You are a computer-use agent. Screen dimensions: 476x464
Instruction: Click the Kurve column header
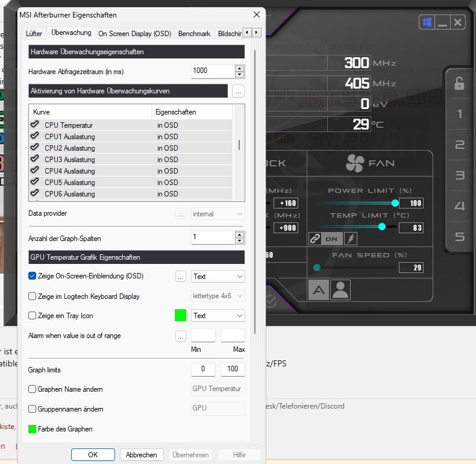(90, 112)
